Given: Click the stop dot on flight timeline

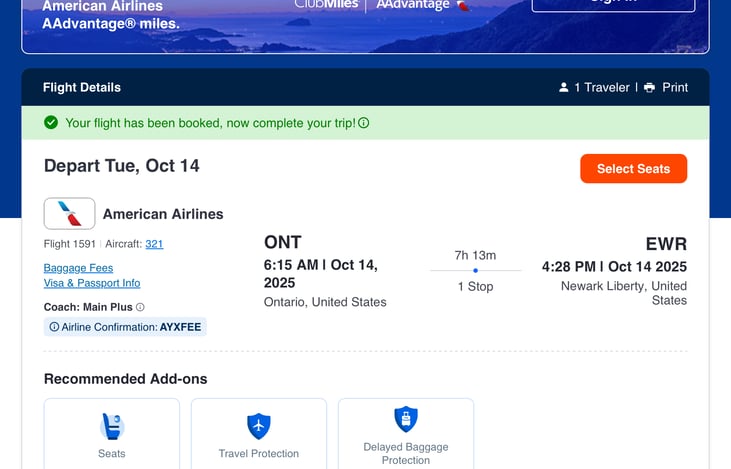Looking at the screenshot, I should point(475,270).
